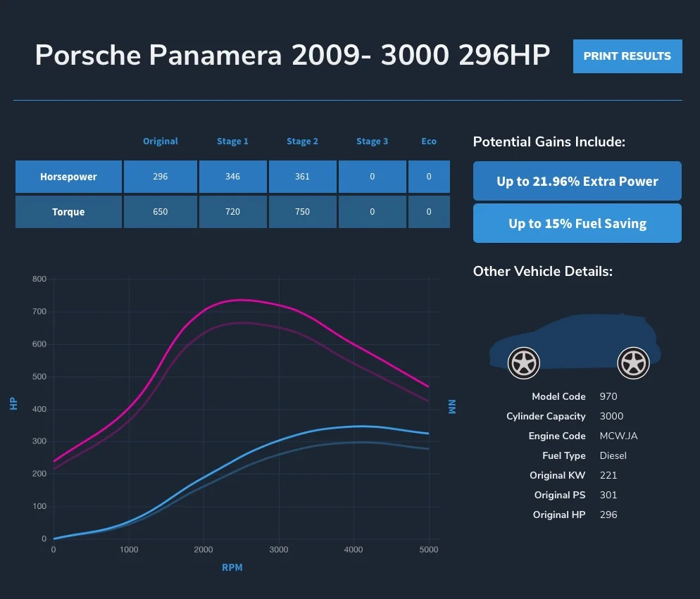Click the Other Vehicle Details heading

point(543,272)
